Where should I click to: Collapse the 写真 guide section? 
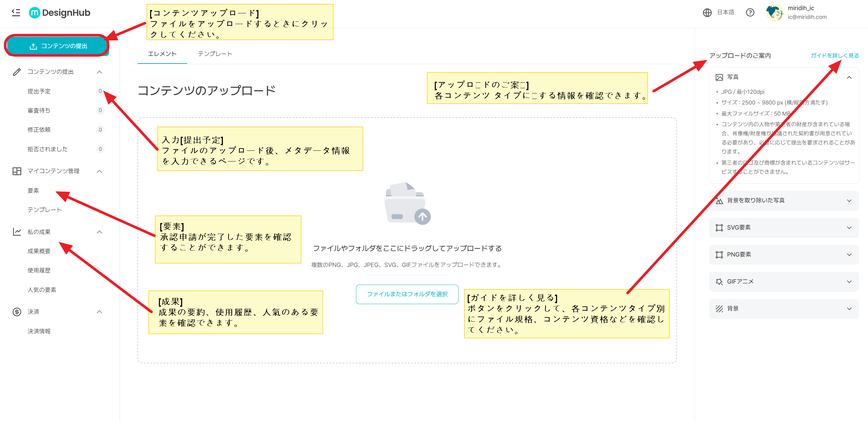(x=850, y=77)
